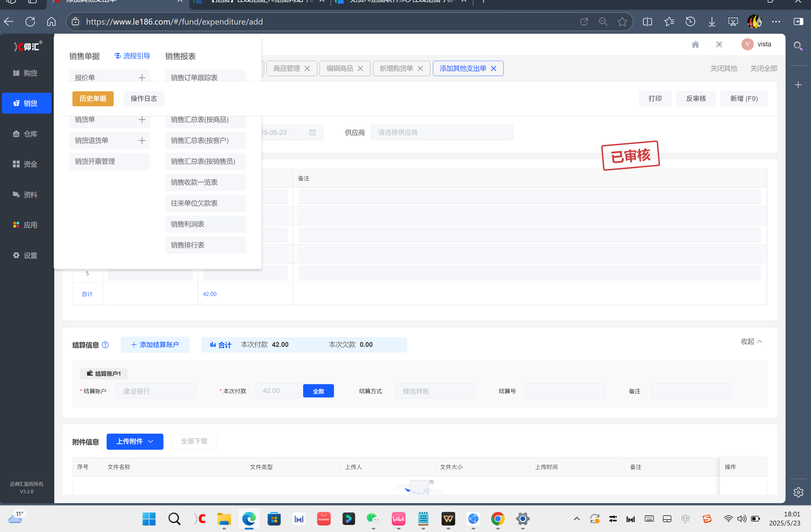Open Google Chrome from the taskbar

pos(498,519)
